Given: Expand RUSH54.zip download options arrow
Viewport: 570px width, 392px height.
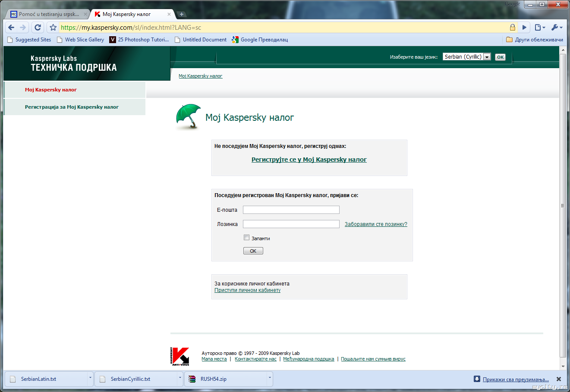Looking at the screenshot, I should click(270, 378).
